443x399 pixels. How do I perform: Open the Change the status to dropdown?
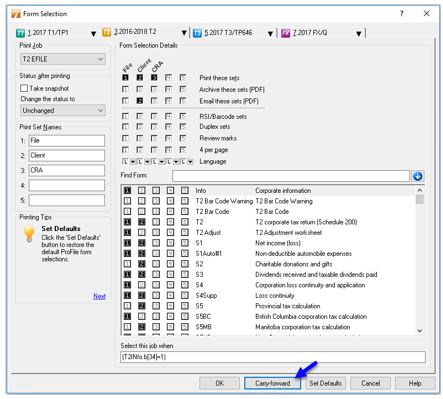point(63,110)
